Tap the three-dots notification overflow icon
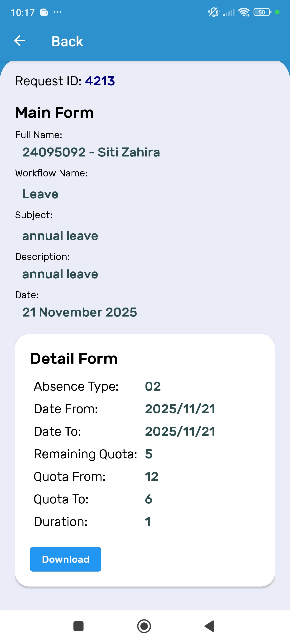 pyautogui.click(x=57, y=12)
